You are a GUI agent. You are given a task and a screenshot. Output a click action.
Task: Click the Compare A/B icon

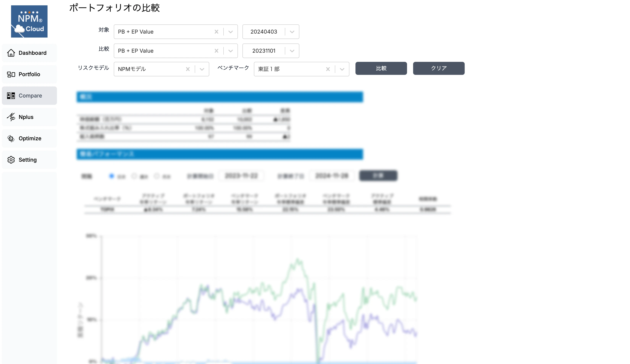tap(11, 95)
